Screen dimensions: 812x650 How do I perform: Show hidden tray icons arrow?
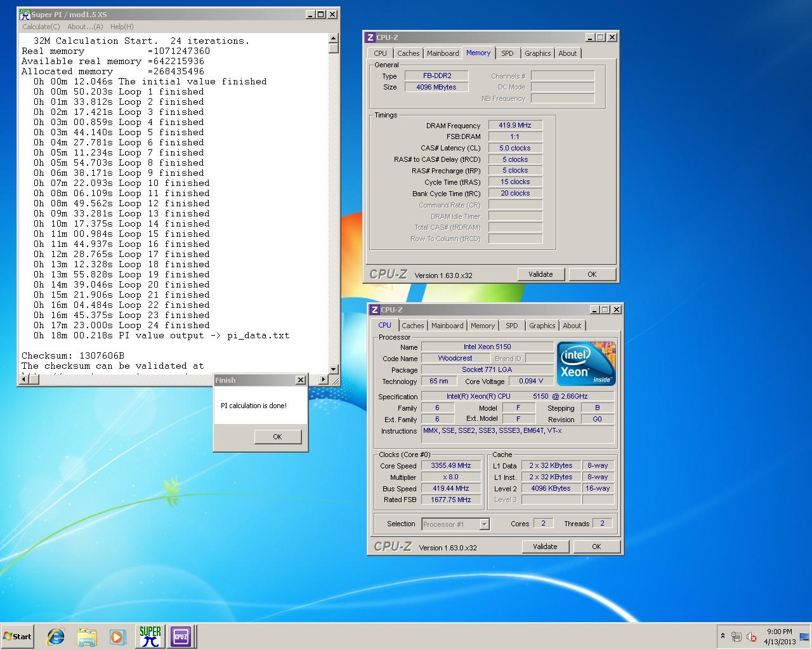[723, 636]
